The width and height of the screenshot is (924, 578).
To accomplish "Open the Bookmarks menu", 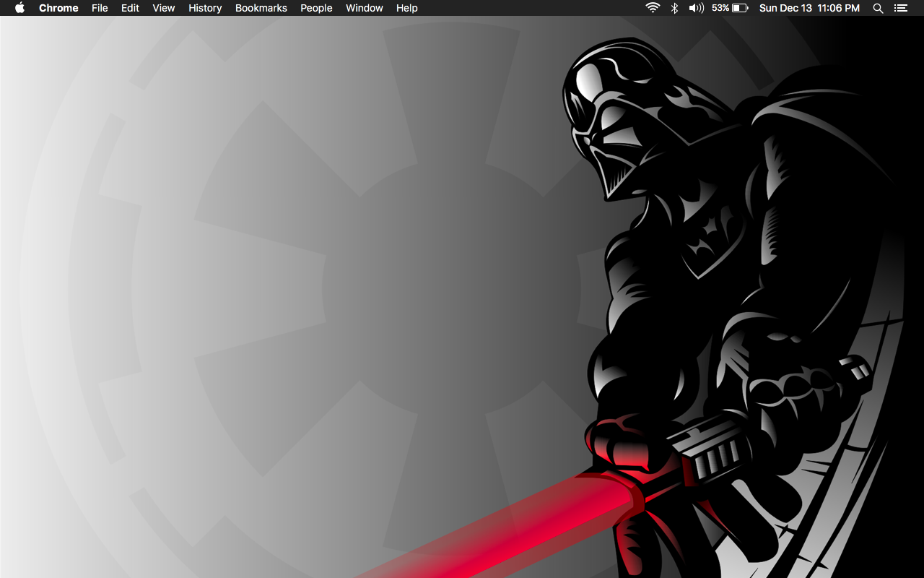I will click(x=261, y=8).
